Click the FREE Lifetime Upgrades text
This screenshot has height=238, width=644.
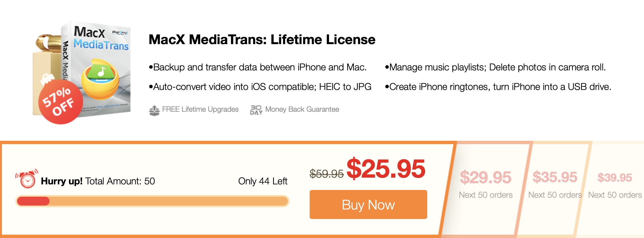click(x=200, y=110)
